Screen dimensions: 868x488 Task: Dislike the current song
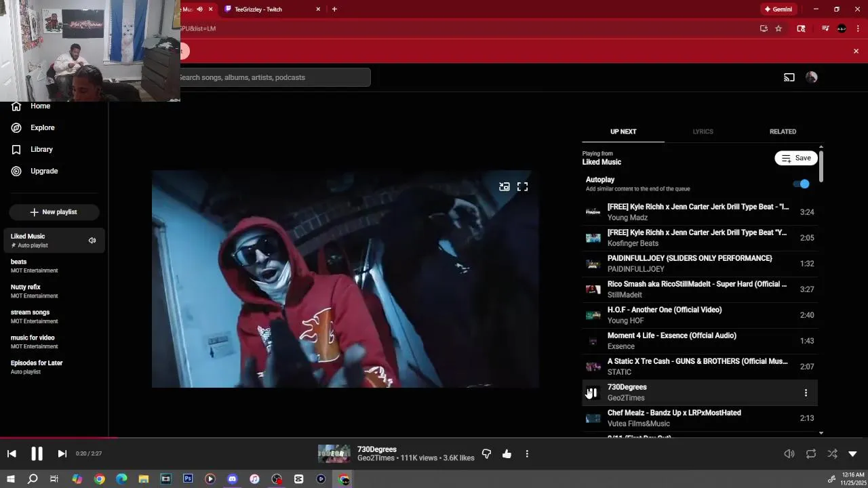[x=486, y=453]
